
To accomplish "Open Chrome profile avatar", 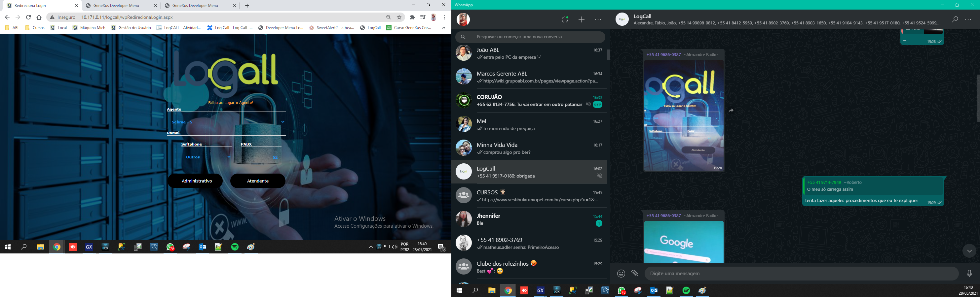I will point(433,17).
